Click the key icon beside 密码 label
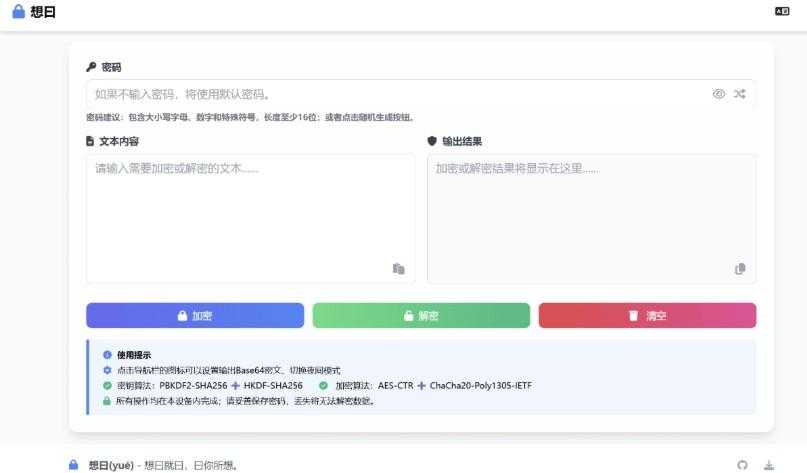 click(91, 67)
